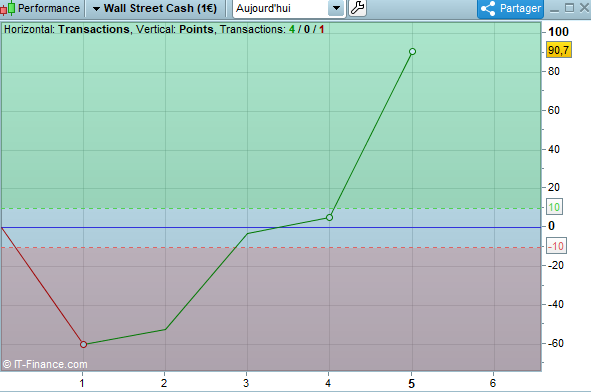Click the red losing transactions count 1
This screenshot has height=392, width=591.
[322, 29]
